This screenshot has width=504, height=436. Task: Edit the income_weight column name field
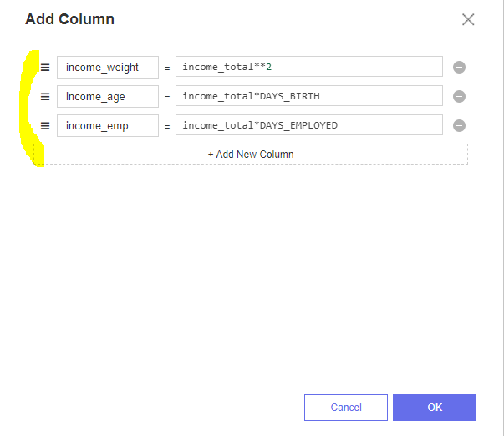[108, 67]
